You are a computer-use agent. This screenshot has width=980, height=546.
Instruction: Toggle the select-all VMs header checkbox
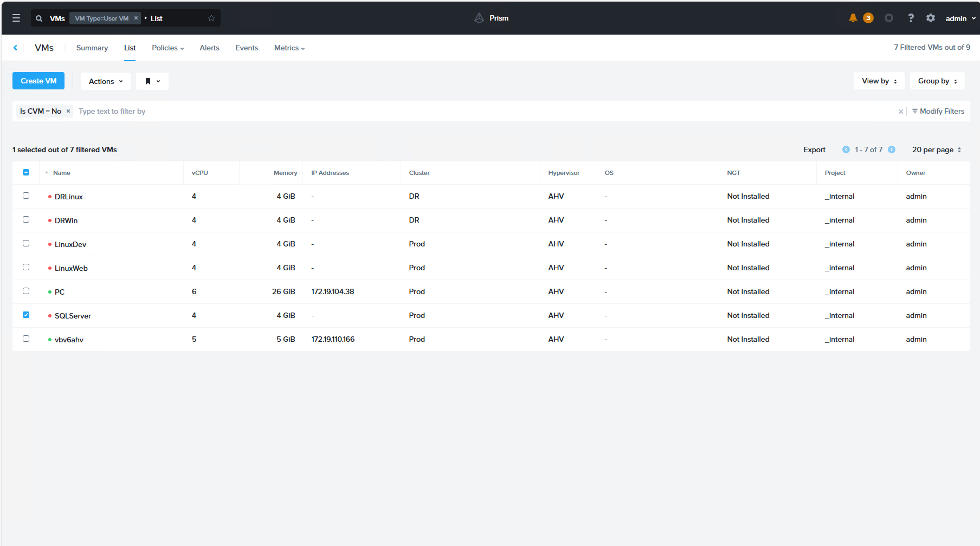point(26,172)
